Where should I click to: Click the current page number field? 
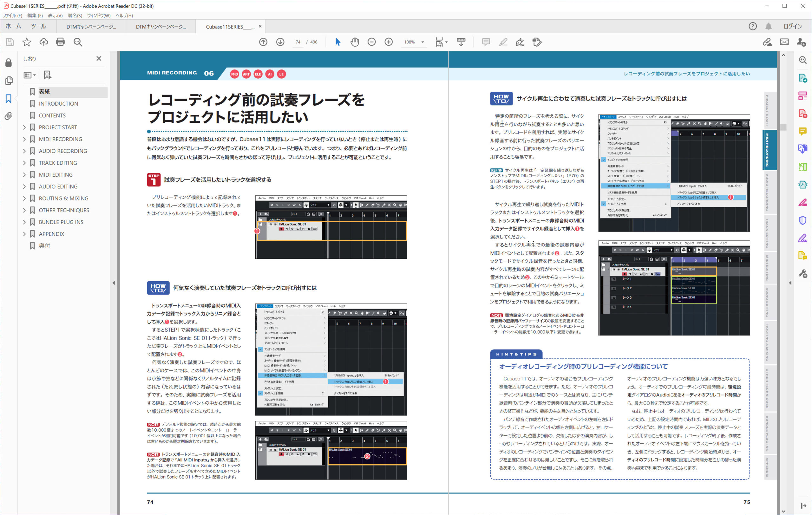click(x=298, y=42)
